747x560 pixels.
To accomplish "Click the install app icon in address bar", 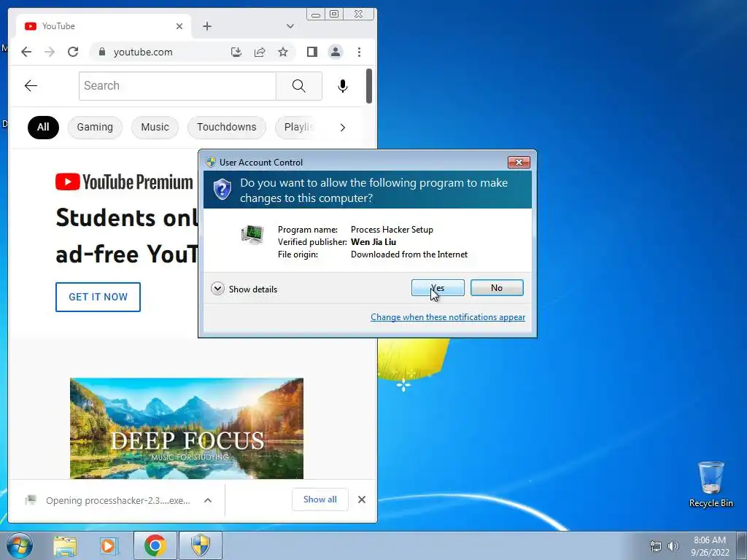I will pyautogui.click(x=236, y=52).
